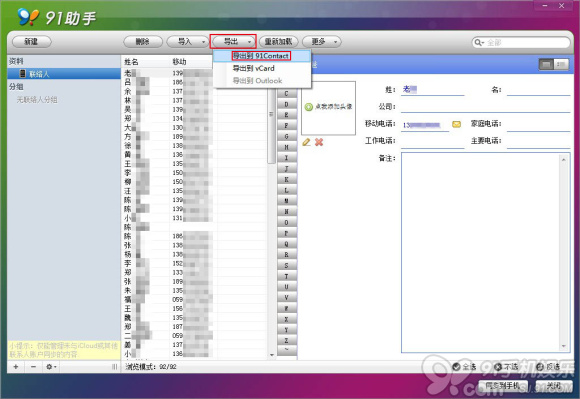The width and height of the screenshot is (580, 399).
Task: Click the 全选 select-all icon
Action: 456,367
